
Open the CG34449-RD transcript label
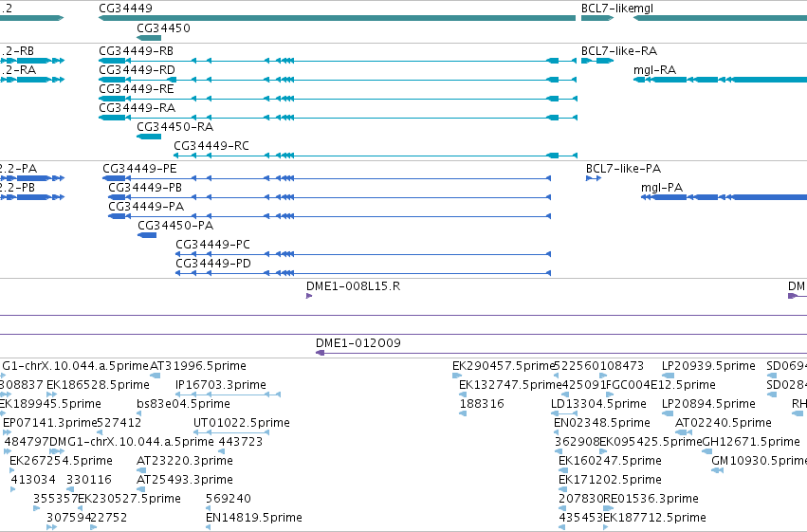(137, 70)
